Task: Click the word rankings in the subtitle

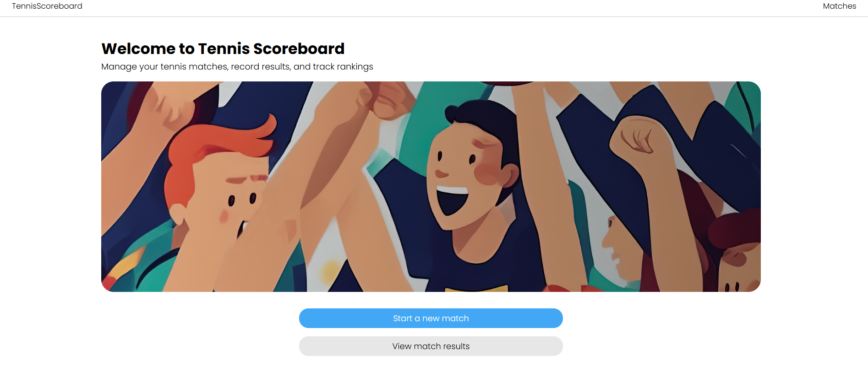Action: 355,67
